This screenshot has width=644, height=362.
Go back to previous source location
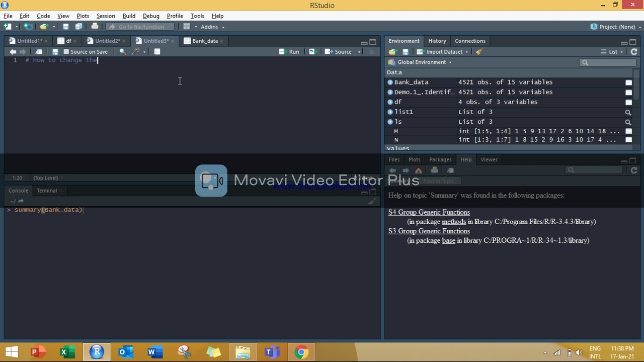13,52
